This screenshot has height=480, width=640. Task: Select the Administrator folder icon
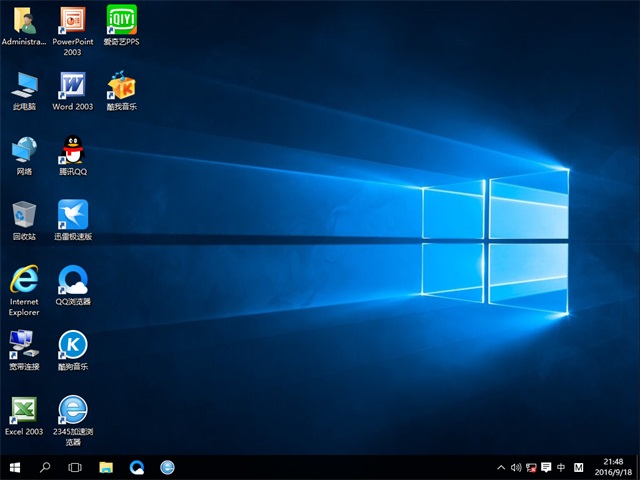point(24,20)
